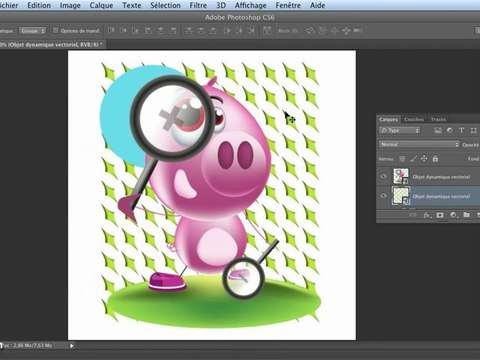Click the distribute horizontal centers icon
Screen dimensions: 480x360
pos(239,31)
